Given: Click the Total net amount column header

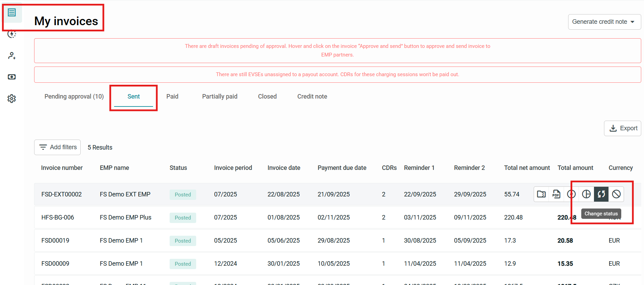Looking at the screenshot, I should (527, 168).
